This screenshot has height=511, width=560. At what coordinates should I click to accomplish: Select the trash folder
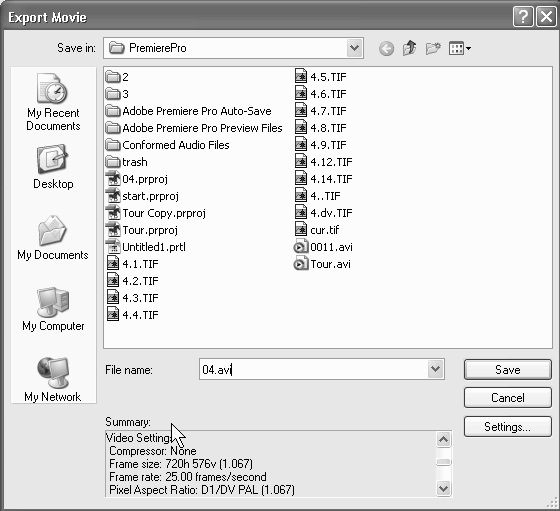pyautogui.click(x=127, y=162)
